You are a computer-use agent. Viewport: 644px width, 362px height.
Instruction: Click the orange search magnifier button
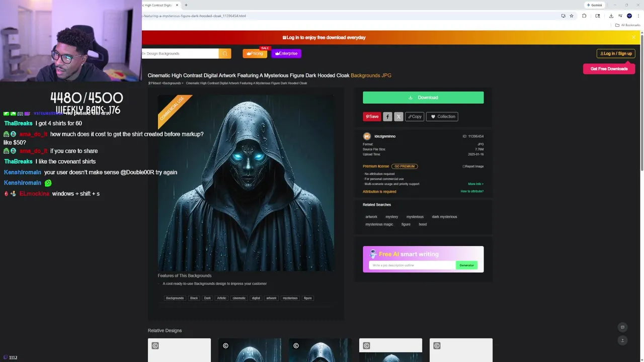tap(225, 53)
